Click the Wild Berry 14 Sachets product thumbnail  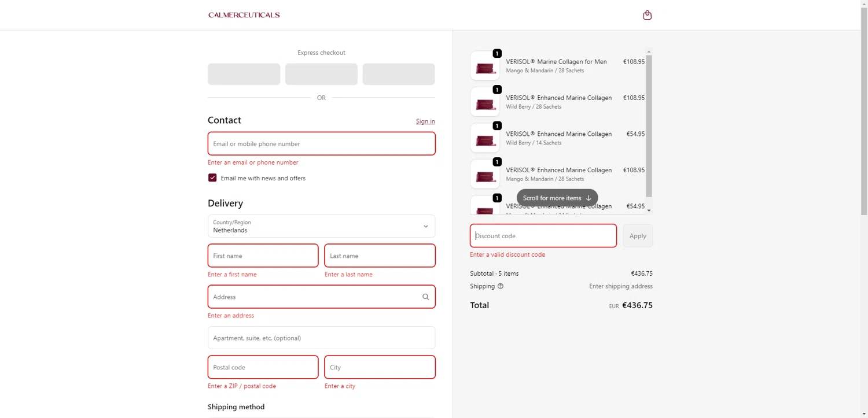tap(485, 138)
